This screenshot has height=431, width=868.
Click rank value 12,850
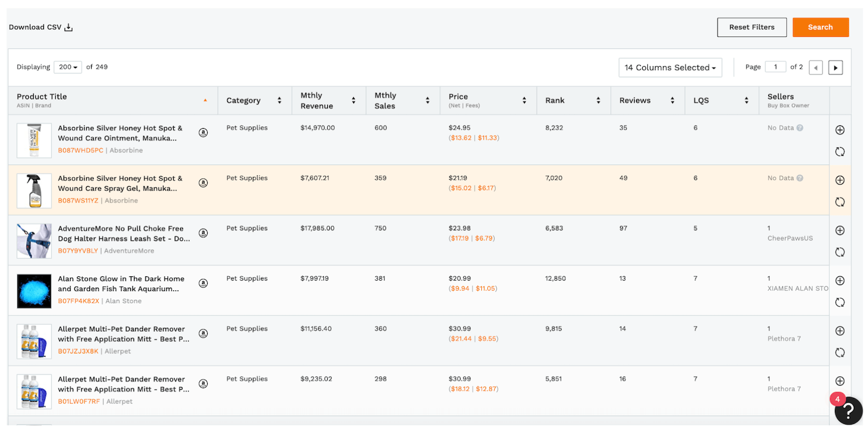click(556, 278)
